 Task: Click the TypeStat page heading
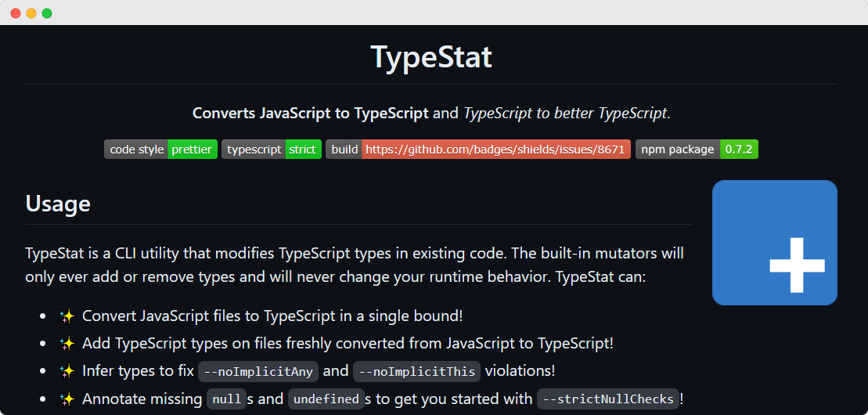coord(430,57)
